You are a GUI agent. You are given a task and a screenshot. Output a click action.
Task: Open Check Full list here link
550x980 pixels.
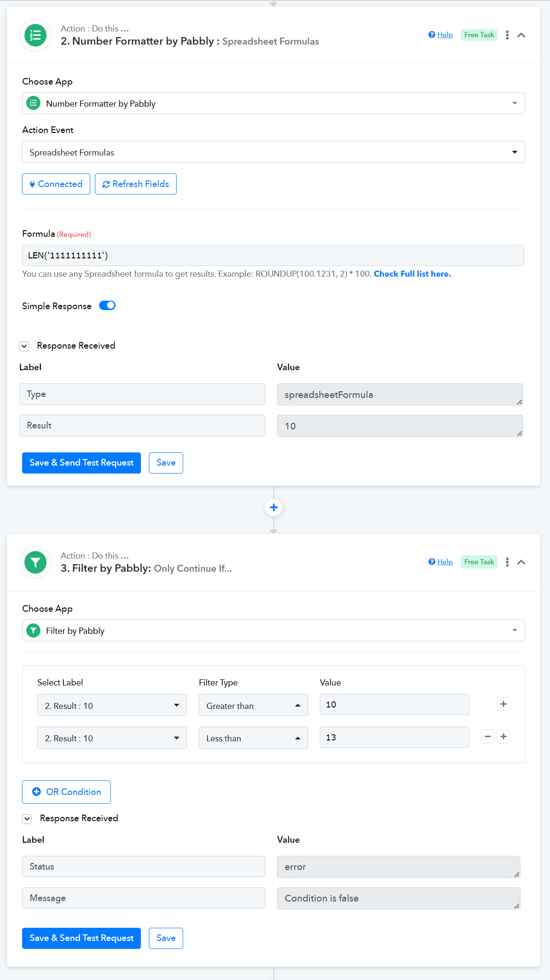tap(412, 274)
